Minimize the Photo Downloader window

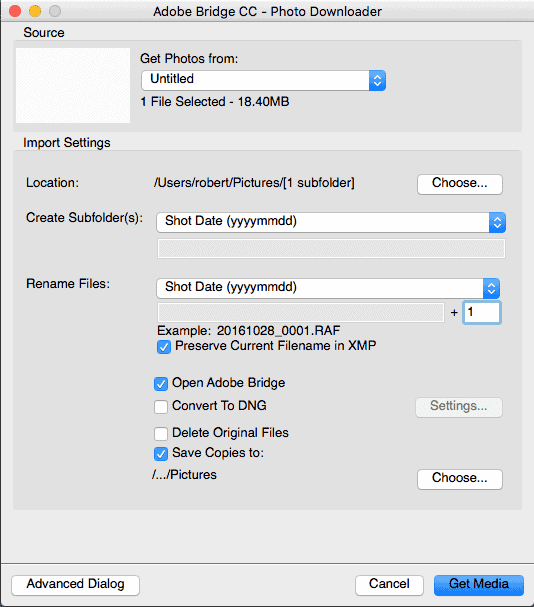35,11
